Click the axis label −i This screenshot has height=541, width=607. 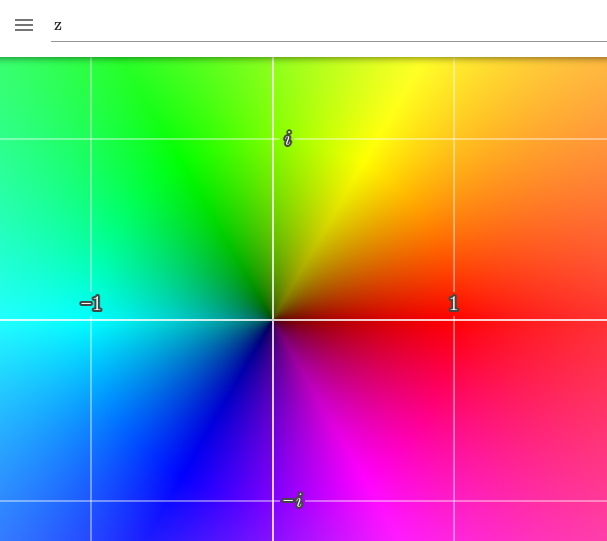click(x=293, y=500)
